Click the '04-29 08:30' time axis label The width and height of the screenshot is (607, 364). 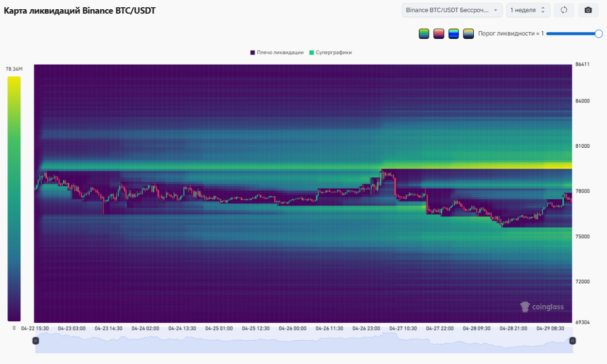551,329
